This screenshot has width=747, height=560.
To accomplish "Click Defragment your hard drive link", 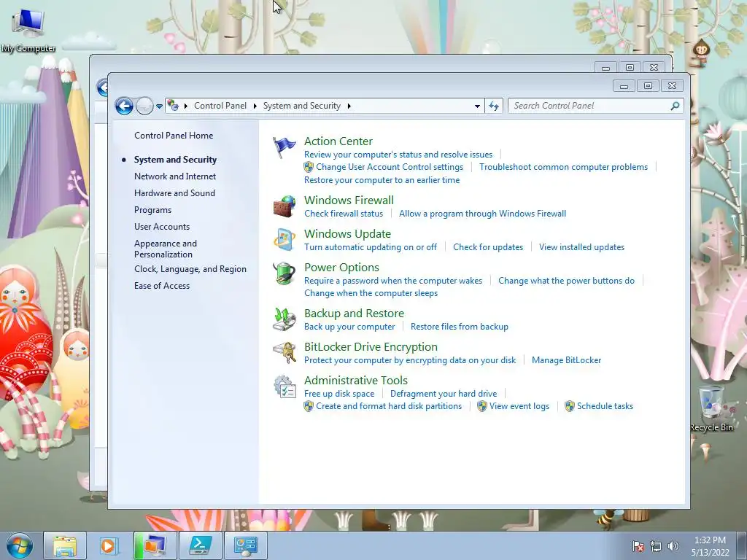I will point(443,394).
